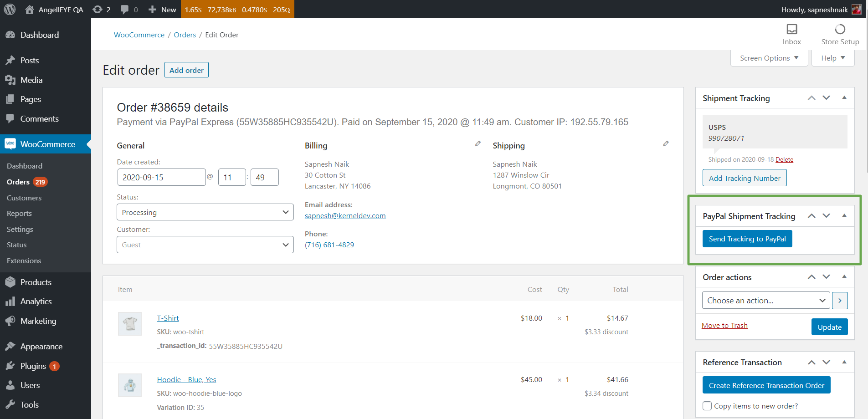The height and width of the screenshot is (419, 868).
Task: Click the WordPress logo icon
Action: [10, 9]
